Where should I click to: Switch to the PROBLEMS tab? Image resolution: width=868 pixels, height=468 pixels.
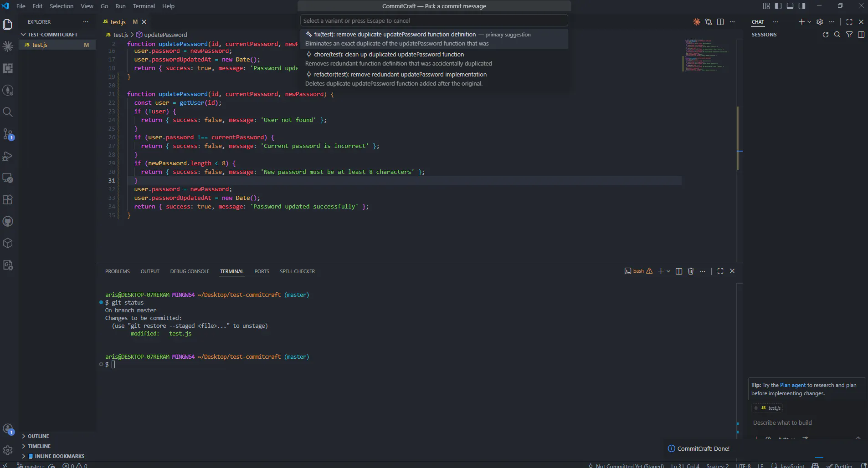coord(118,271)
